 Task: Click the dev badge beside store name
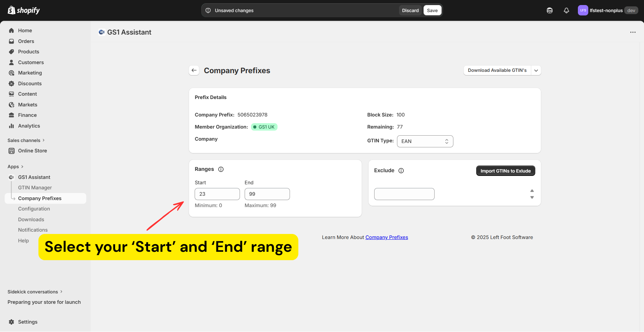click(631, 10)
